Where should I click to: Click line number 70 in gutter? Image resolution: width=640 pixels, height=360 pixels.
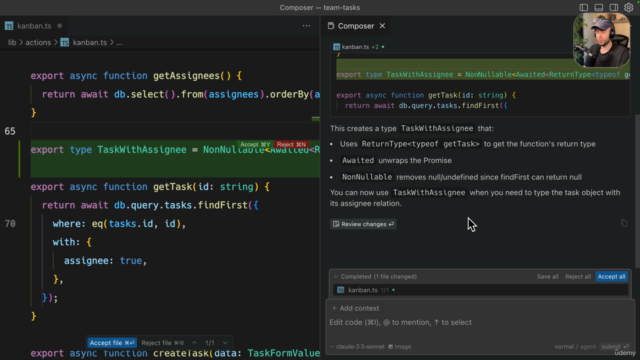pos(10,224)
